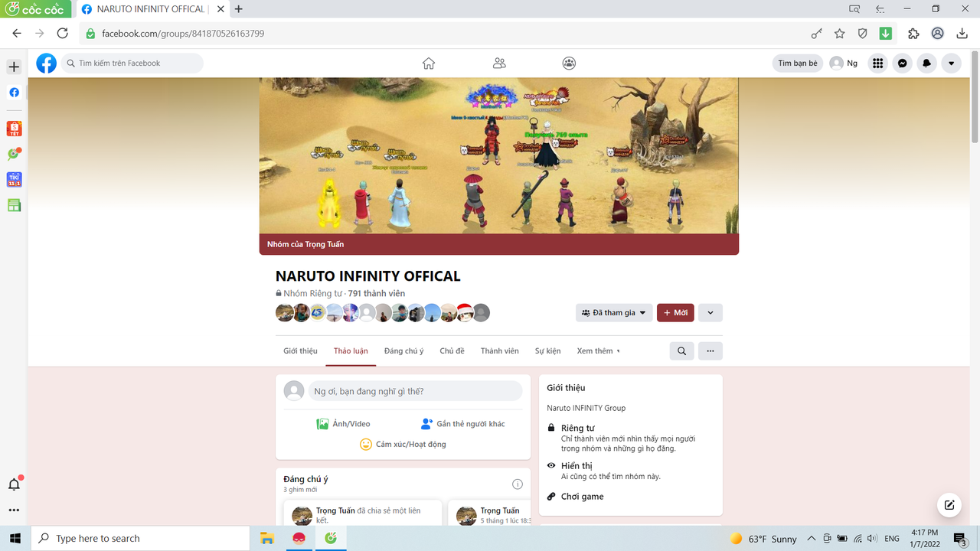Click the 63°F Sunny weather widget
Image resolution: width=980 pixels, height=551 pixels.
763,539
